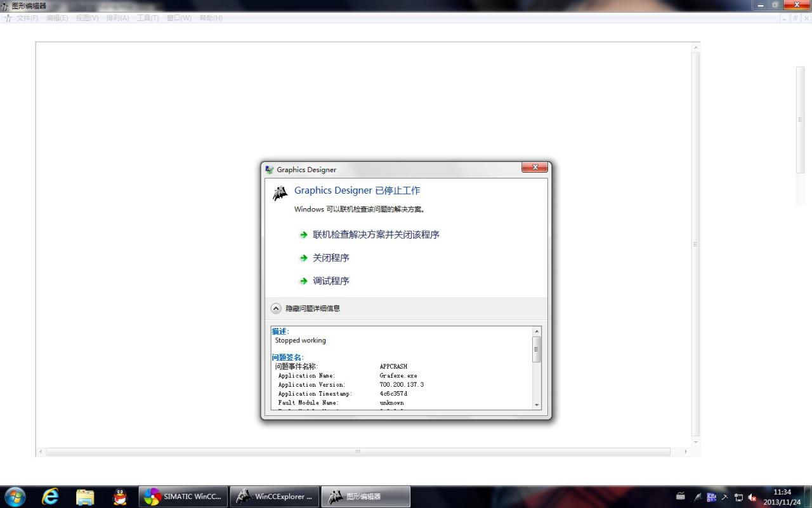Click the canvas vertical scrollbar track
Screen dimensions: 812x508
tap(695, 244)
